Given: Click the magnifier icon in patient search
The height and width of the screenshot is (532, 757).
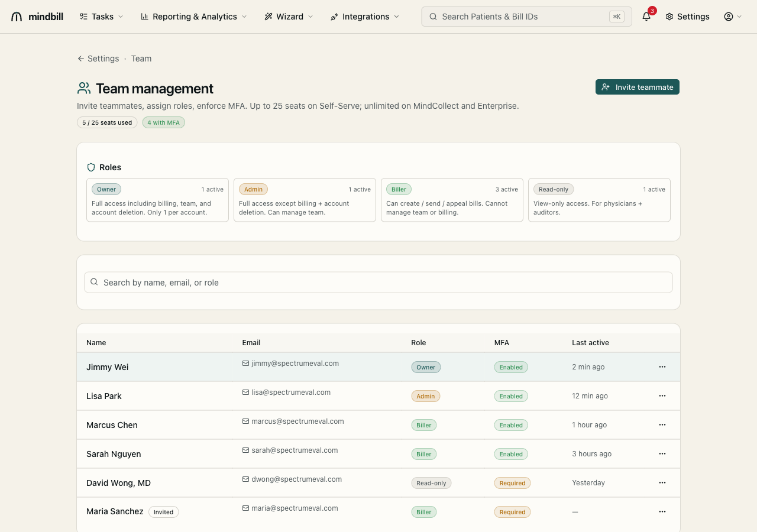Looking at the screenshot, I should (434, 17).
